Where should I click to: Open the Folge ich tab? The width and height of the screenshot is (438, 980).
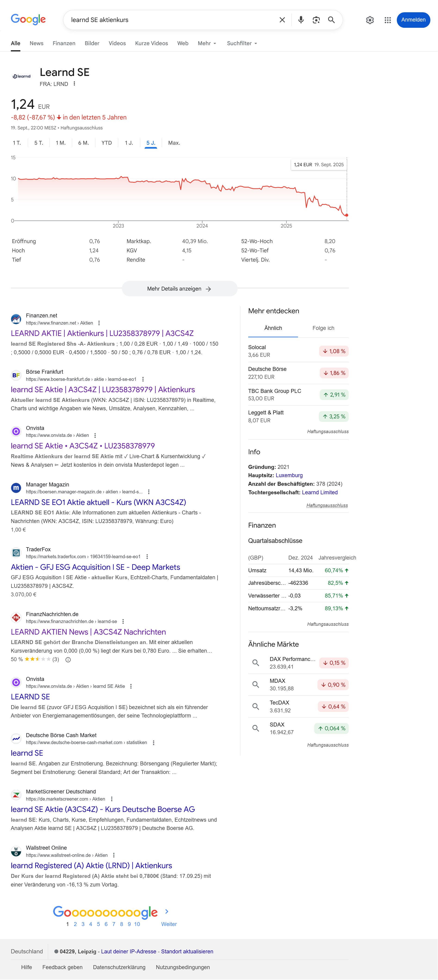tap(323, 328)
